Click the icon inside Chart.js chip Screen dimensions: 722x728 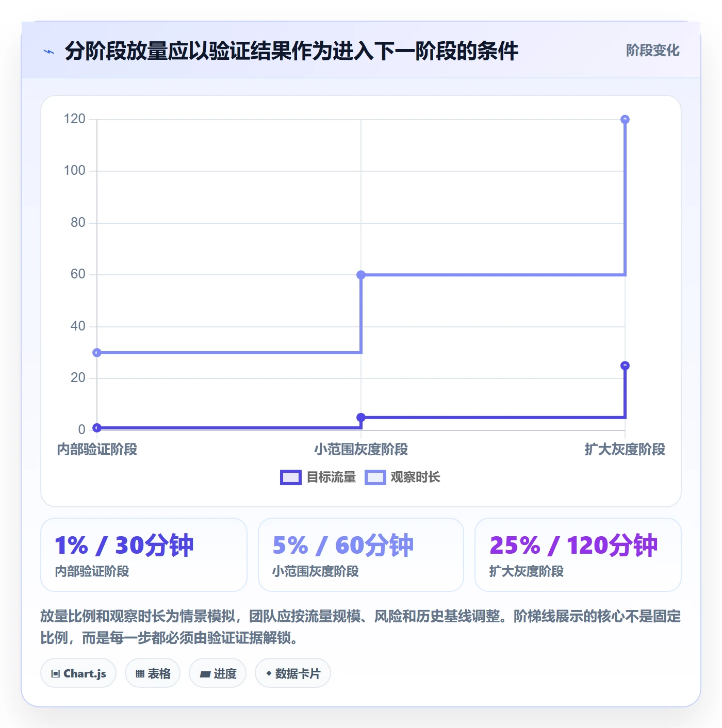coord(56,673)
